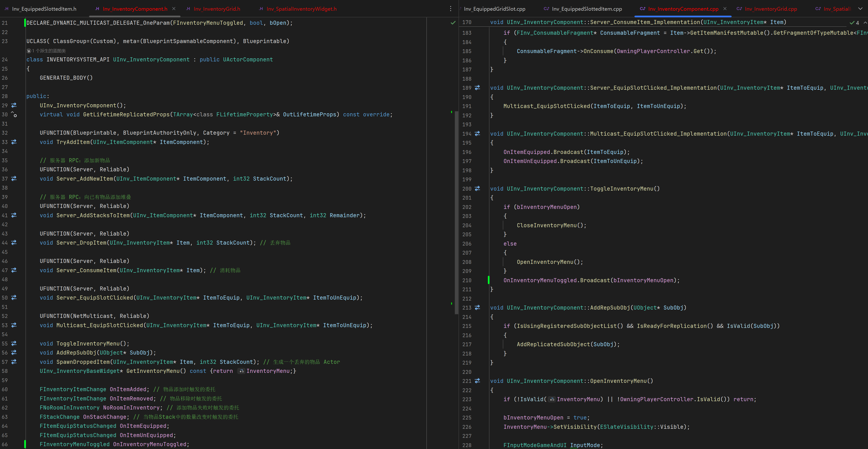Image resolution: width=868 pixels, height=449 pixels.
Task: Click the green inspection checkmark in the header editor
Action: tap(453, 23)
